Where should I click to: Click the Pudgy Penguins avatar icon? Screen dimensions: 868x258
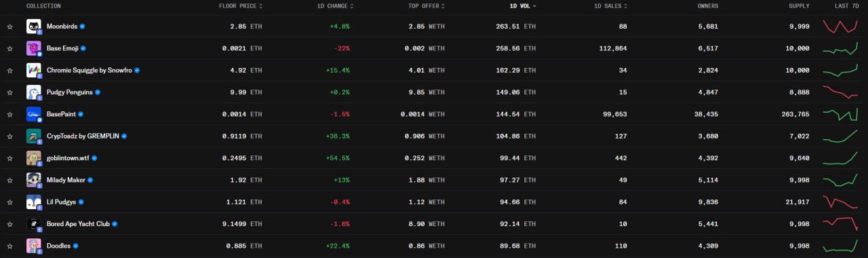pos(34,92)
